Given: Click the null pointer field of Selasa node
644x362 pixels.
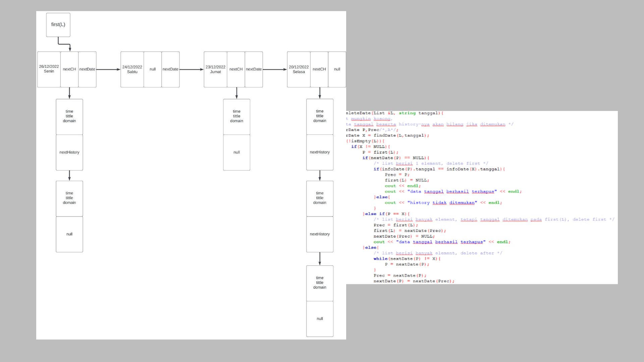Looking at the screenshot, I should (x=337, y=69).
